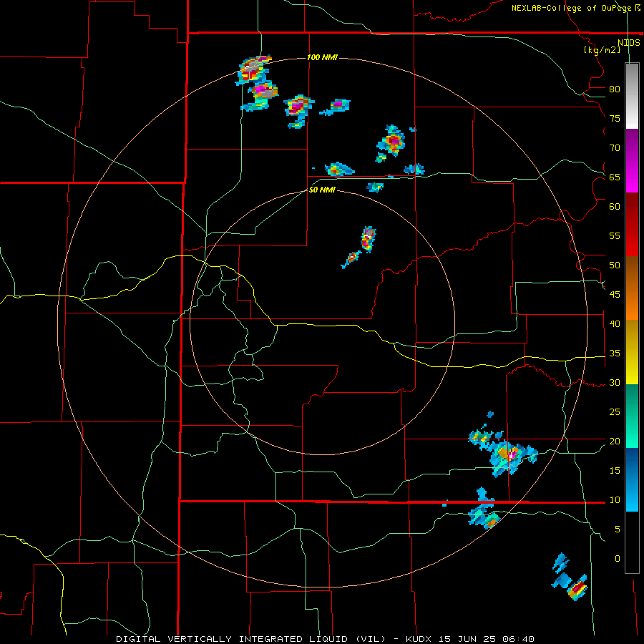Image resolution: width=644 pixels, height=644 pixels.
Task: Click the 25 value on the color scale
Action: tap(615, 412)
